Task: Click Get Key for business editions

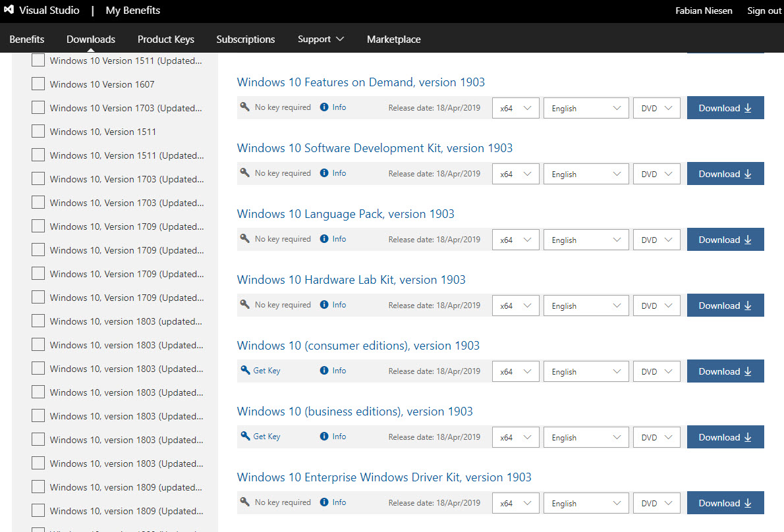Action: tap(267, 436)
